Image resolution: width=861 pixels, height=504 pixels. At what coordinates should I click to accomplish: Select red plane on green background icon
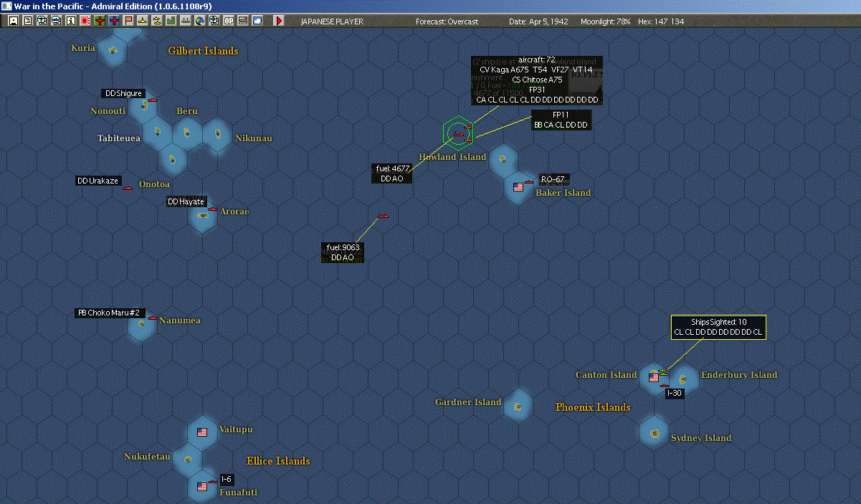[x=100, y=21]
